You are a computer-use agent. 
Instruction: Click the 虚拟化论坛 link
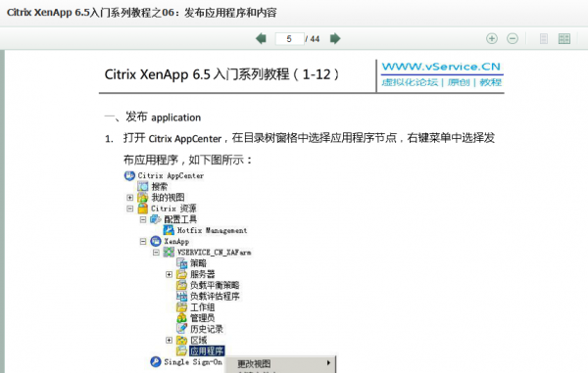[x=410, y=82]
